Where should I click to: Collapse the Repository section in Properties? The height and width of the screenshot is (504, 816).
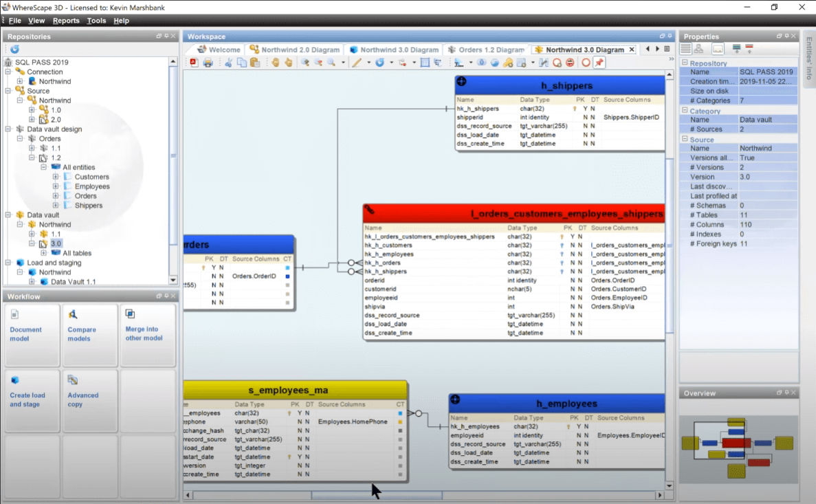tap(685, 63)
